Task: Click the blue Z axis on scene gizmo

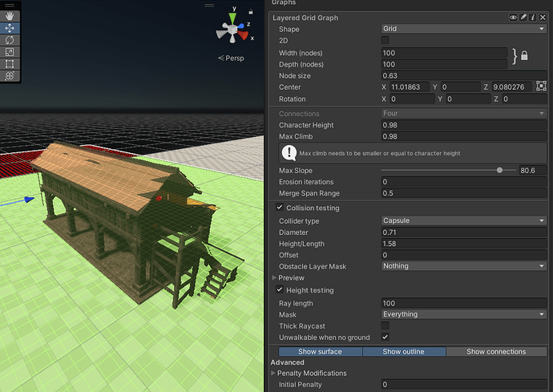Action: pos(241,26)
